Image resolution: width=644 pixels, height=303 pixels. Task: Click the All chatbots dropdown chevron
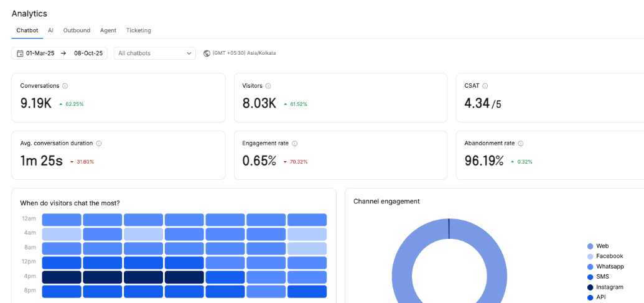[x=189, y=54]
